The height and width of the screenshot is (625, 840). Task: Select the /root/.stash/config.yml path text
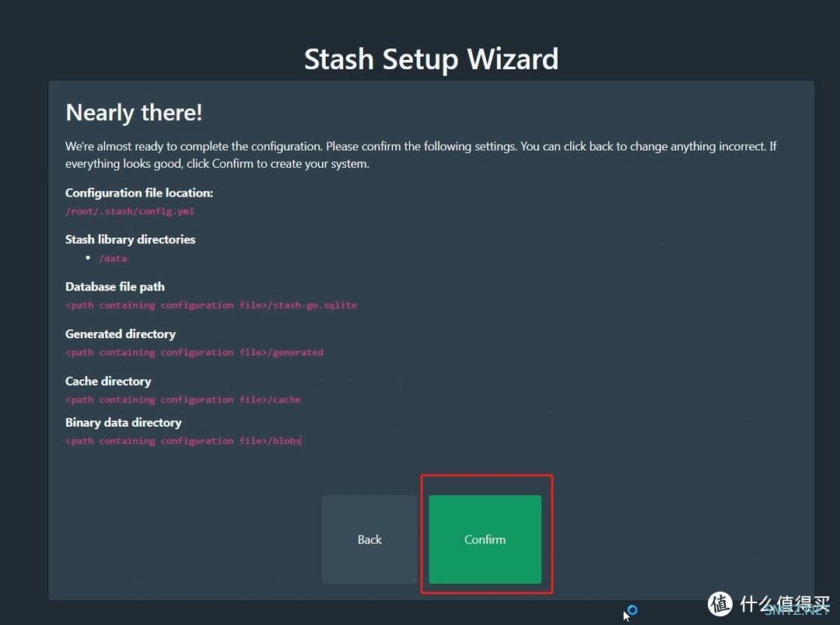coord(130,211)
